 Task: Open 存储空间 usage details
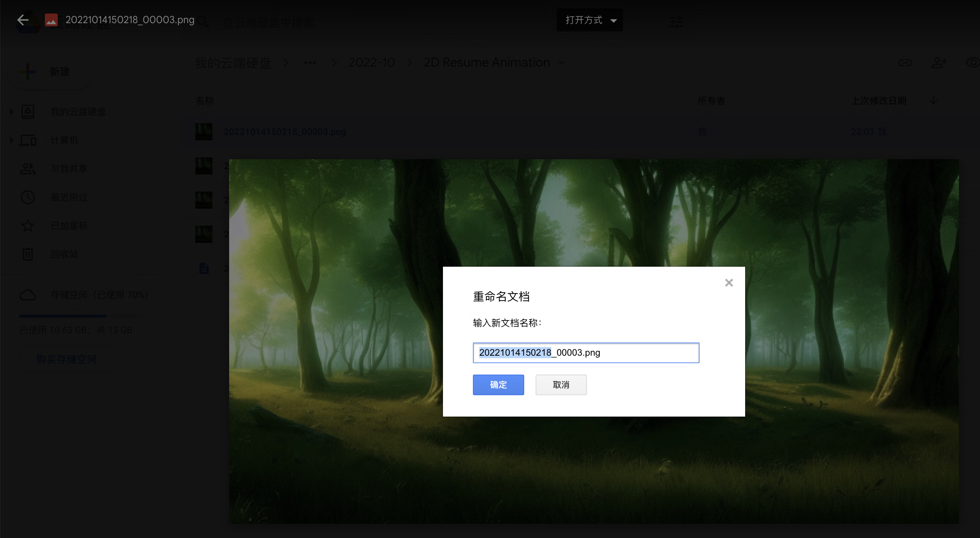[99, 295]
